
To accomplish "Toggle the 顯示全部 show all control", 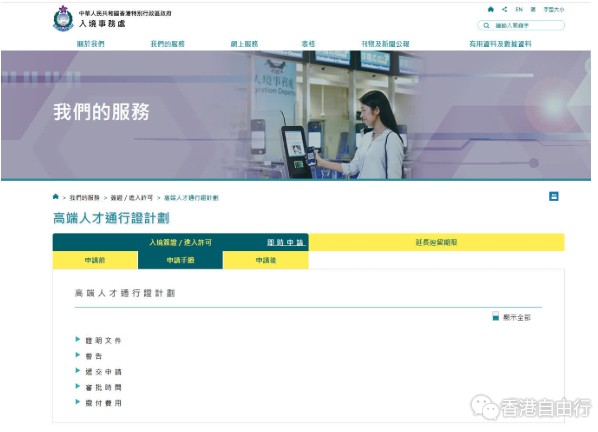I will click(x=511, y=317).
